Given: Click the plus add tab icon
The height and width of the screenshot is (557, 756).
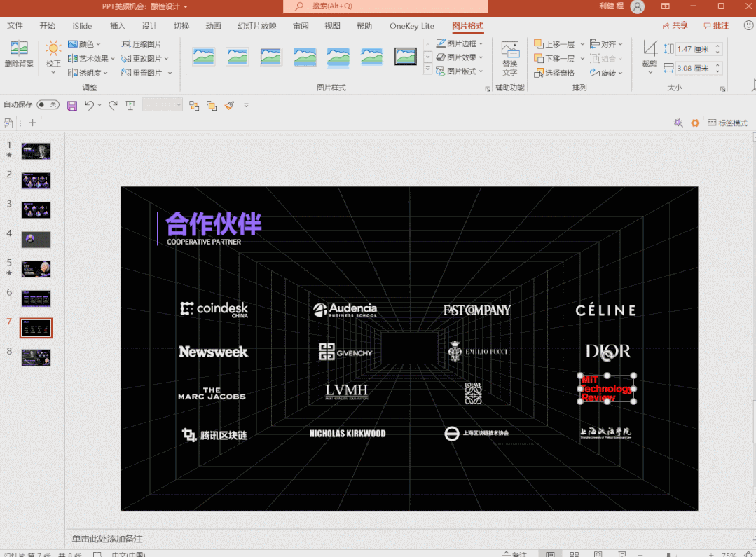Looking at the screenshot, I should (32, 123).
